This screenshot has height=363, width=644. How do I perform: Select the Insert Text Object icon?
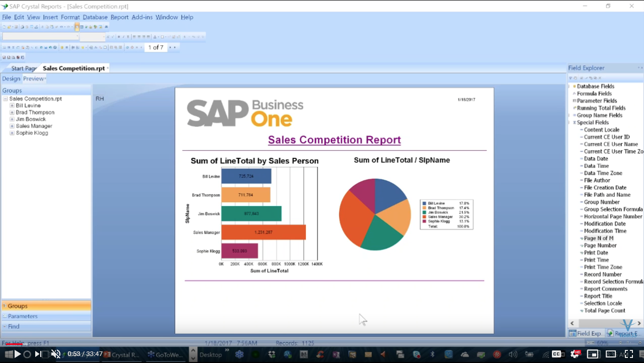click(x=5, y=47)
